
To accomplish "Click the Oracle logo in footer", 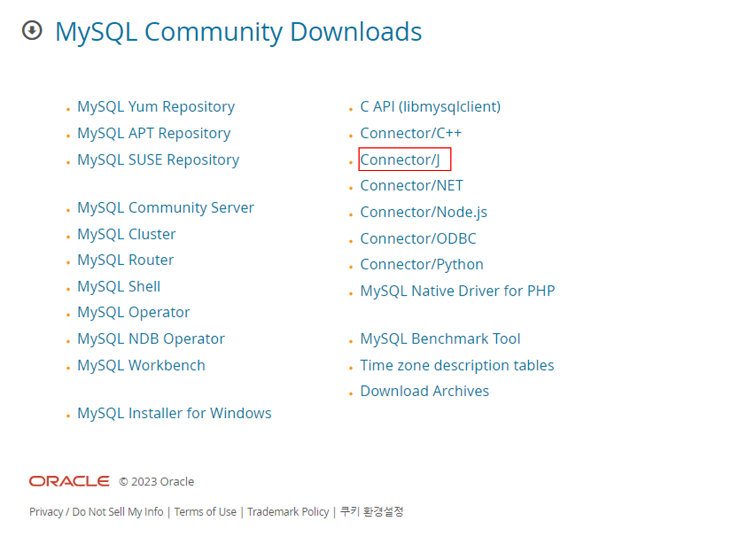I will click(x=69, y=481).
